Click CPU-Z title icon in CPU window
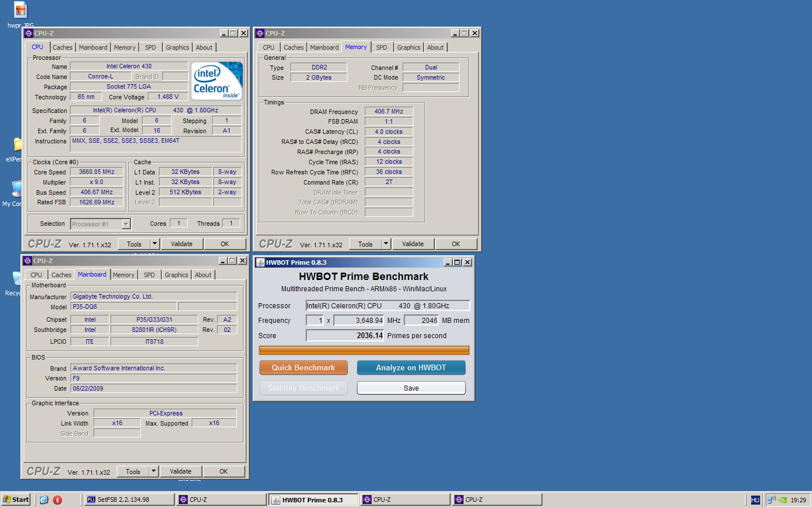The image size is (812, 508). (29, 33)
